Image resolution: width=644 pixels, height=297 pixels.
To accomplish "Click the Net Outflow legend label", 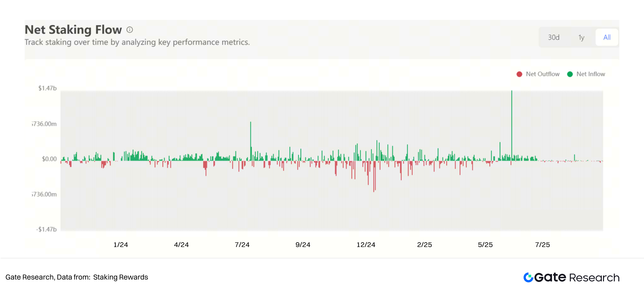I will pyautogui.click(x=543, y=74).
